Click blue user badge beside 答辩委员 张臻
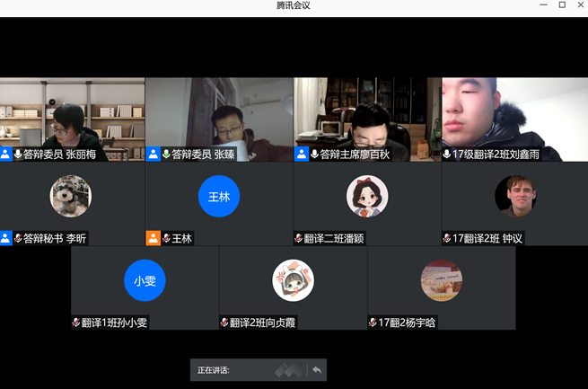 pos(153,155)
